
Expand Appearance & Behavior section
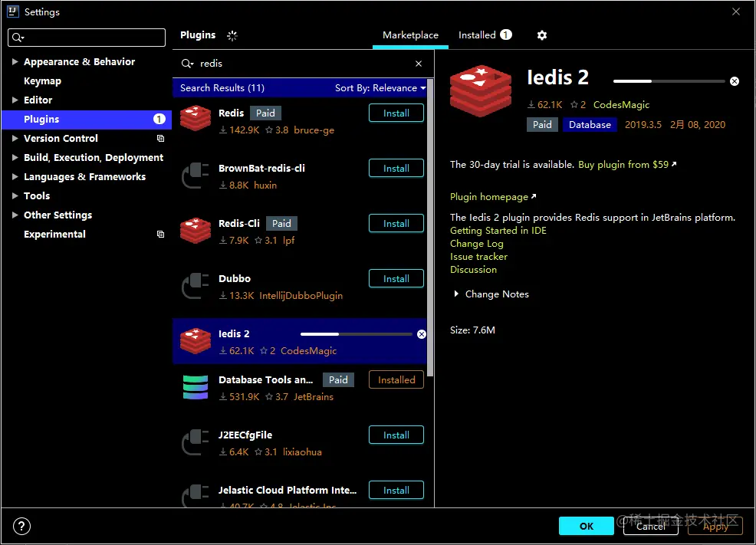pyautogui.click(x=15, y=61)
